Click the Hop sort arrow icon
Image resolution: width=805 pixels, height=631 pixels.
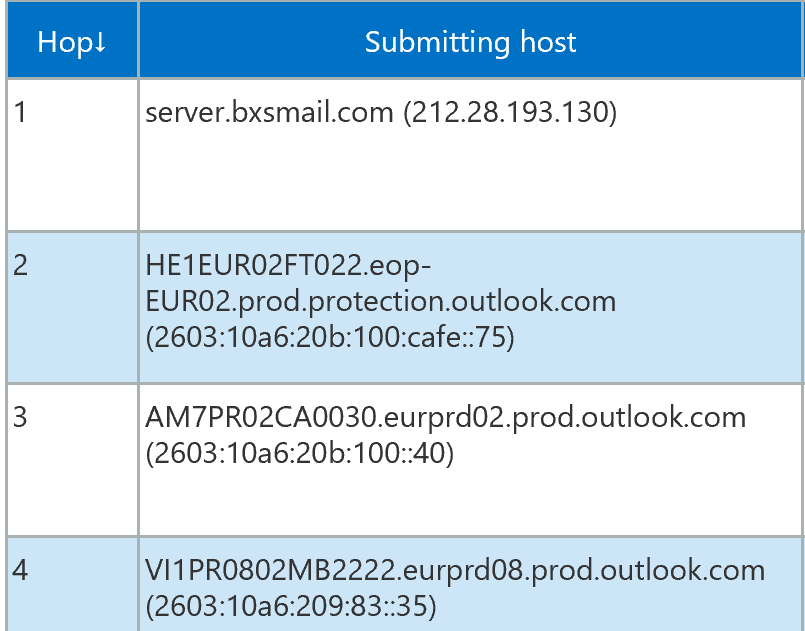(x=100, y=42)
